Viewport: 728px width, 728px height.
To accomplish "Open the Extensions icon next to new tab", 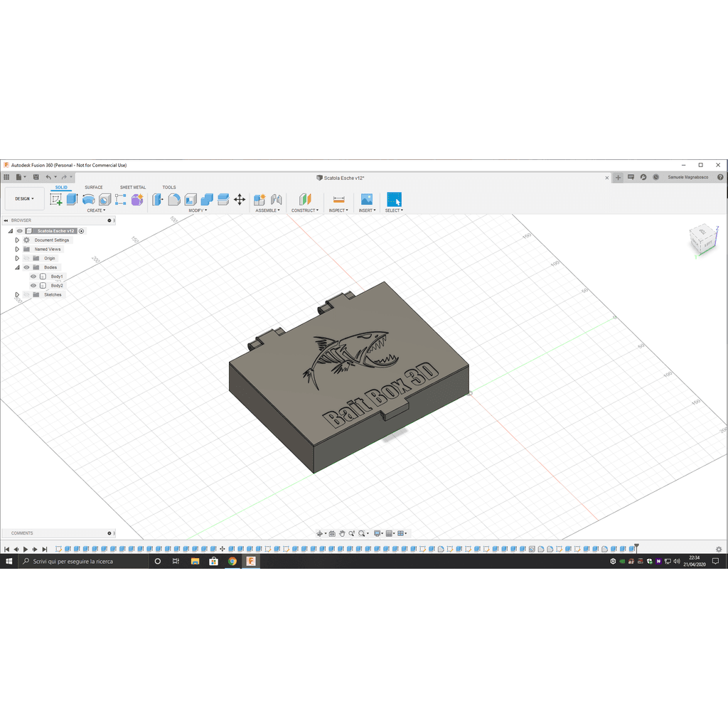I will point(631,177).
